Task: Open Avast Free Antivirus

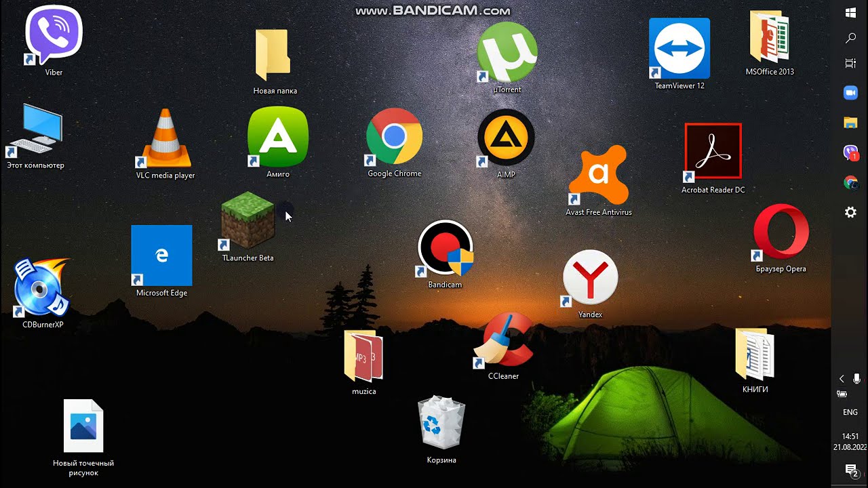Action: (x=598, y=175)
